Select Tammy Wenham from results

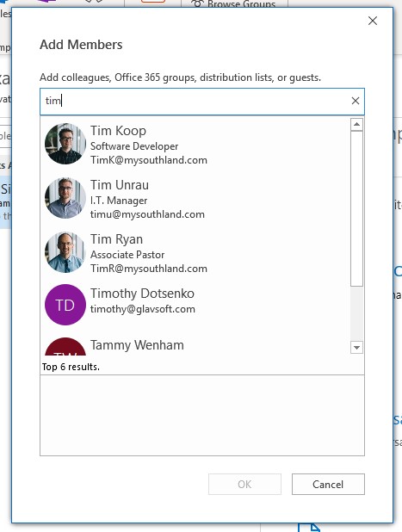click(x=195, y=345)
